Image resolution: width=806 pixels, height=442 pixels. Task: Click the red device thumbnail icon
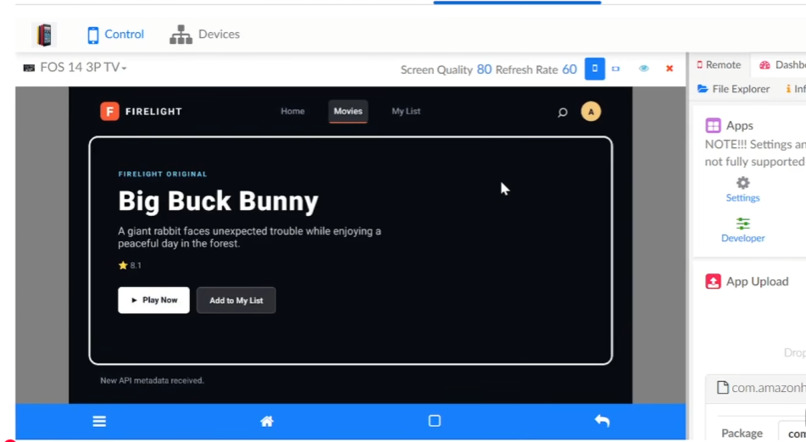44,35
